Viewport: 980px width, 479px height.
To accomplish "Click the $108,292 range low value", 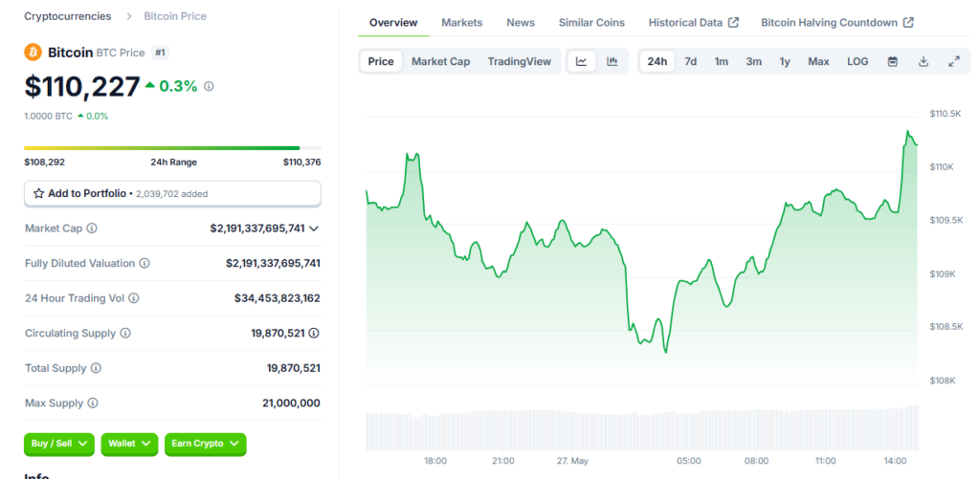I will 44,163.
